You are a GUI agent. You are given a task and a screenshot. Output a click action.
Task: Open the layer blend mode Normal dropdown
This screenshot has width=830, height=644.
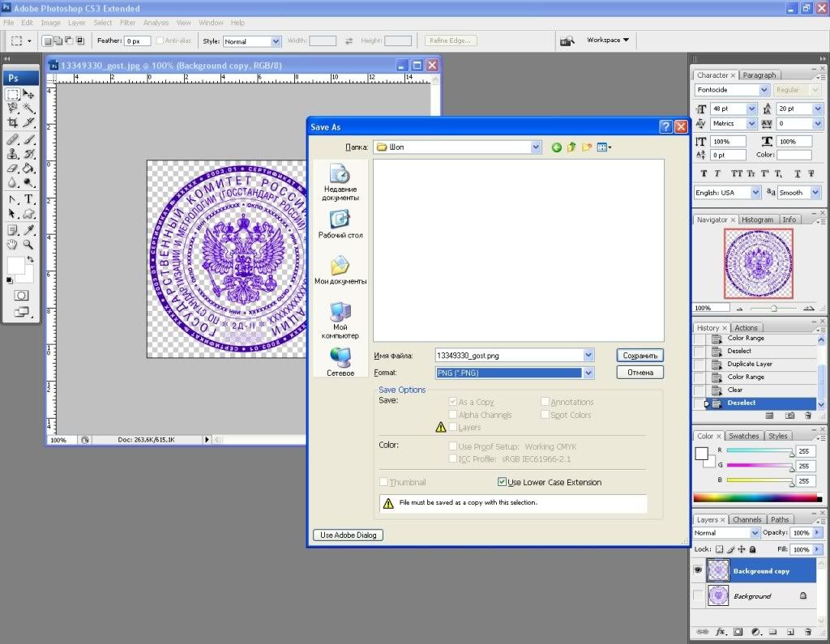(755, 533)
